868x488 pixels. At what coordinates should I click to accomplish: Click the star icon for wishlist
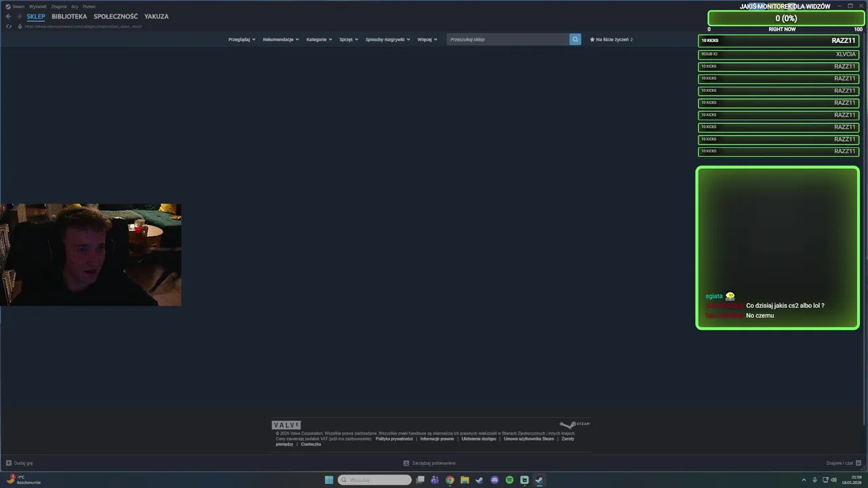click(x=592, y=39)
